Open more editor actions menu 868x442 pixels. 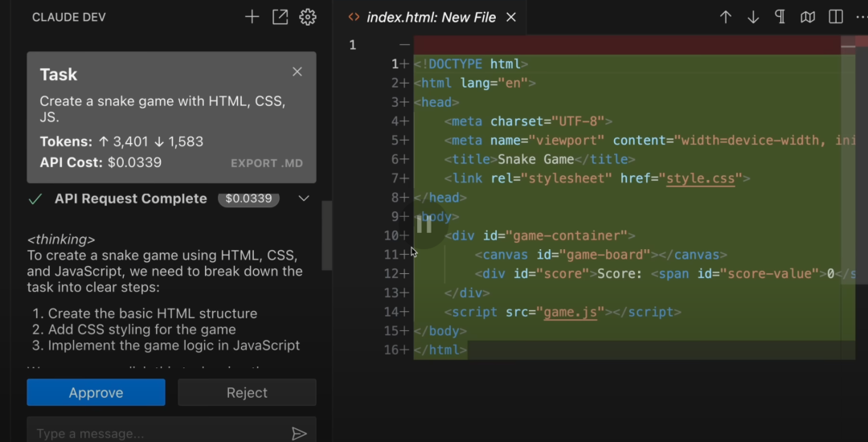[x=861, y=17]
